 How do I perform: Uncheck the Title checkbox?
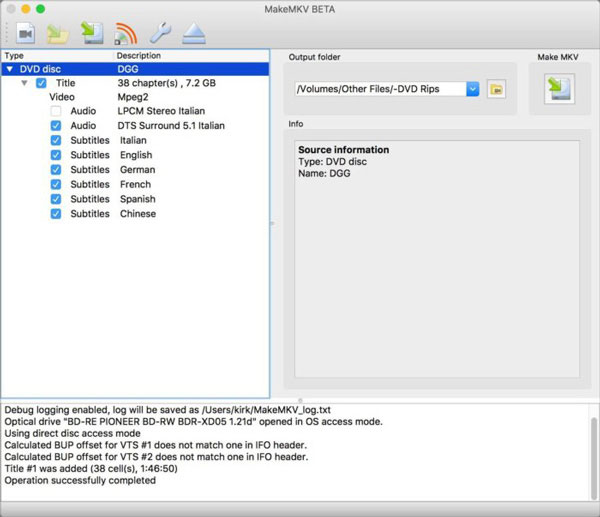coord(41,83)
